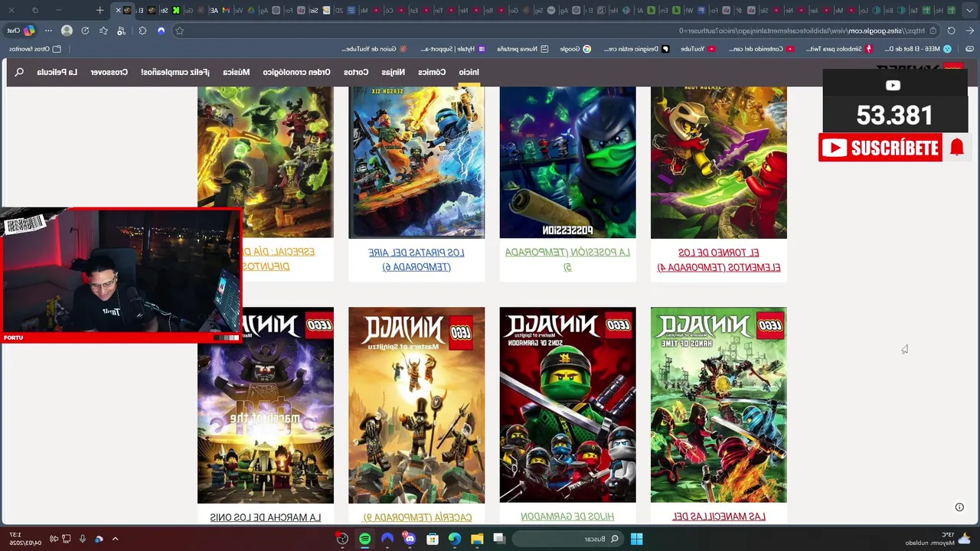980x551 pixels.
Task: Click the Extensions puzzle piece icon
Action: (142, 31)
